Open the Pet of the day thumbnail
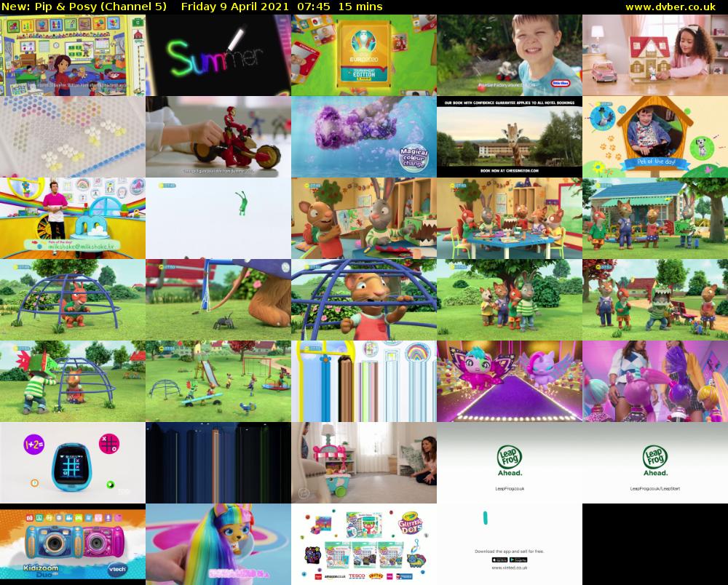 coord(655,137)
